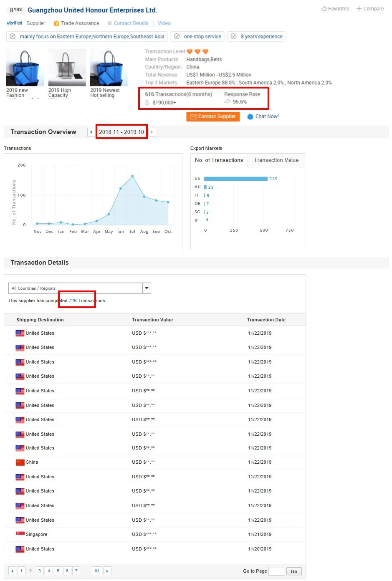Click the Go button
The height and width of the screenshot is (581, 392).
coord(294,571)
